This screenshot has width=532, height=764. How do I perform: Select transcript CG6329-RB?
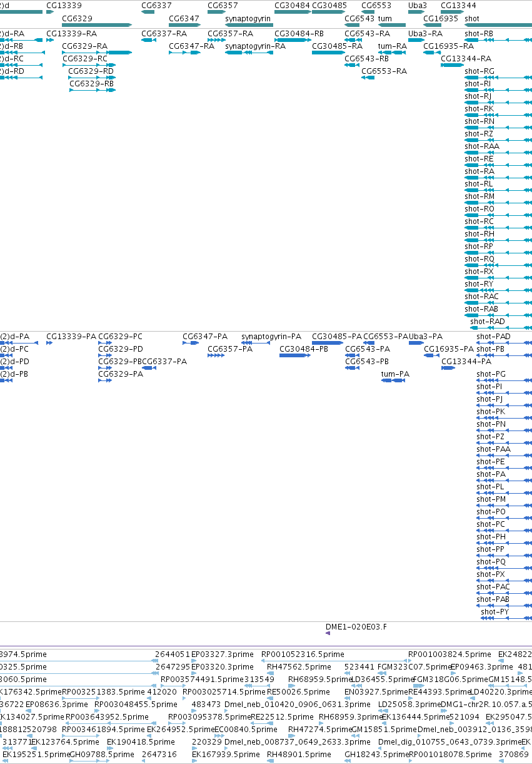(91, 84)
